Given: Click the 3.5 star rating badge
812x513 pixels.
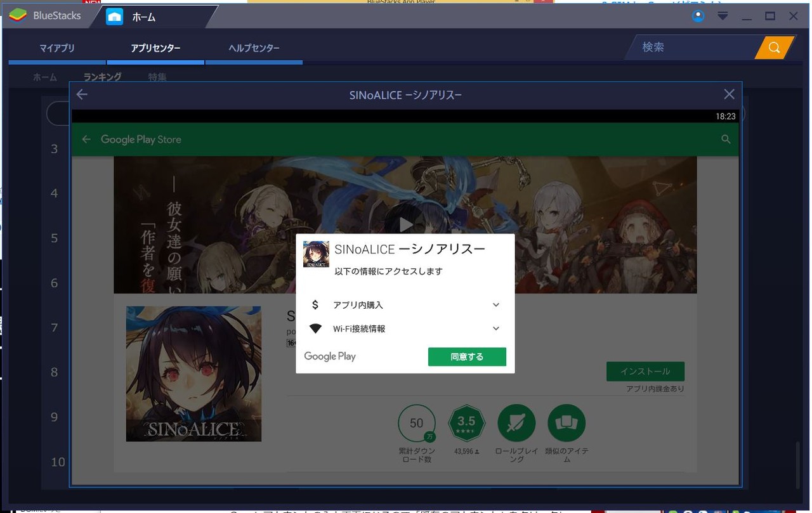Looking at the screenshot, I should (466, 423).
